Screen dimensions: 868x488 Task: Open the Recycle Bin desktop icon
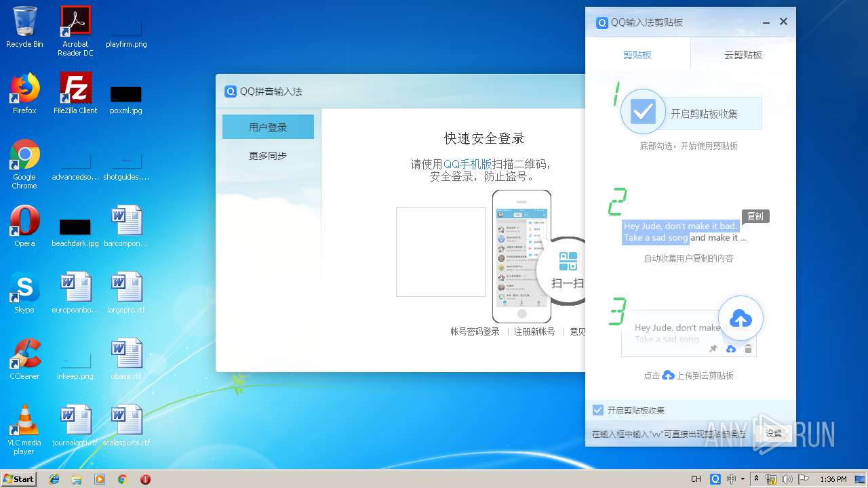(x=24, y=27)
